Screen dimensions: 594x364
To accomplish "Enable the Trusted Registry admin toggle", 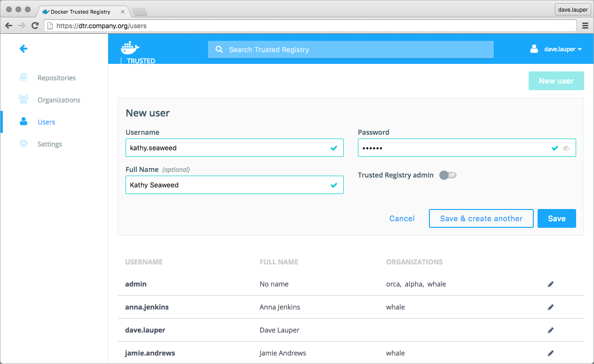I will (448, 175).
